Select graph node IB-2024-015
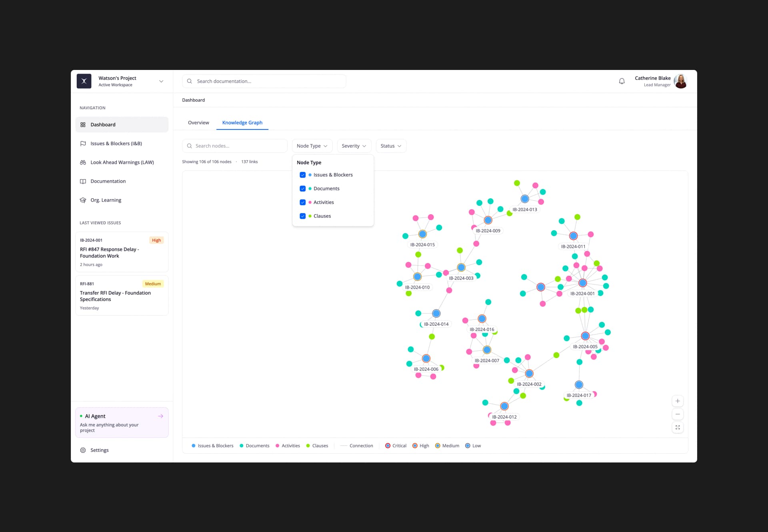 422,234
